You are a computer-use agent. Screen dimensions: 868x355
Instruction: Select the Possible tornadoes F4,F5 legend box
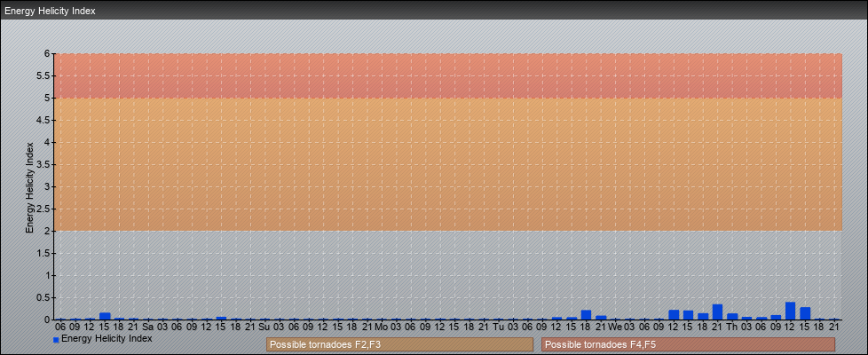click(688, 344)
